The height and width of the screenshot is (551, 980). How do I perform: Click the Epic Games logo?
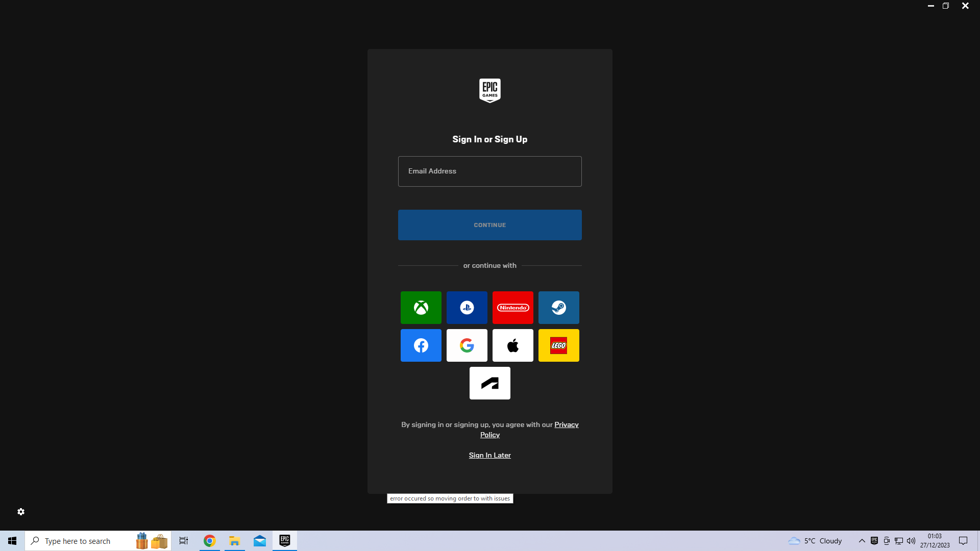[489, 90]
